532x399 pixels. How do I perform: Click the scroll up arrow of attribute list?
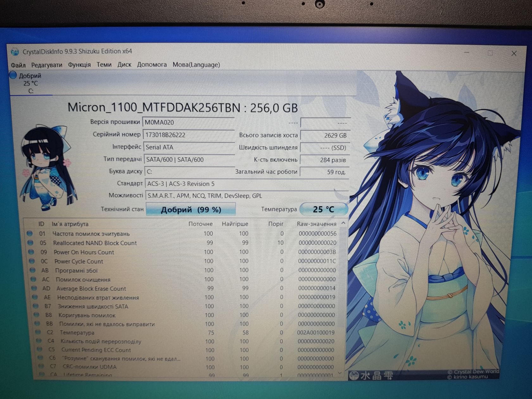coord(343,224)
